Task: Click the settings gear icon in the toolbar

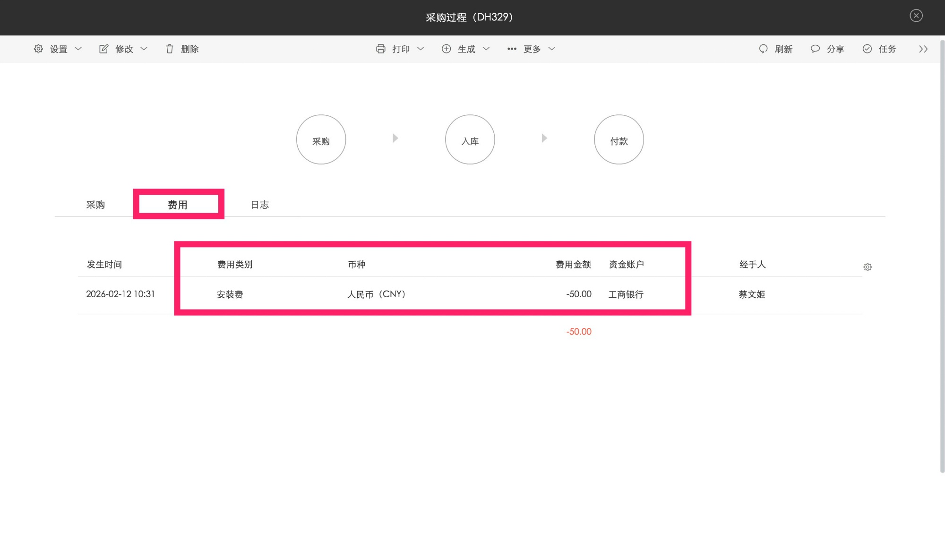Action: (38, 49)
